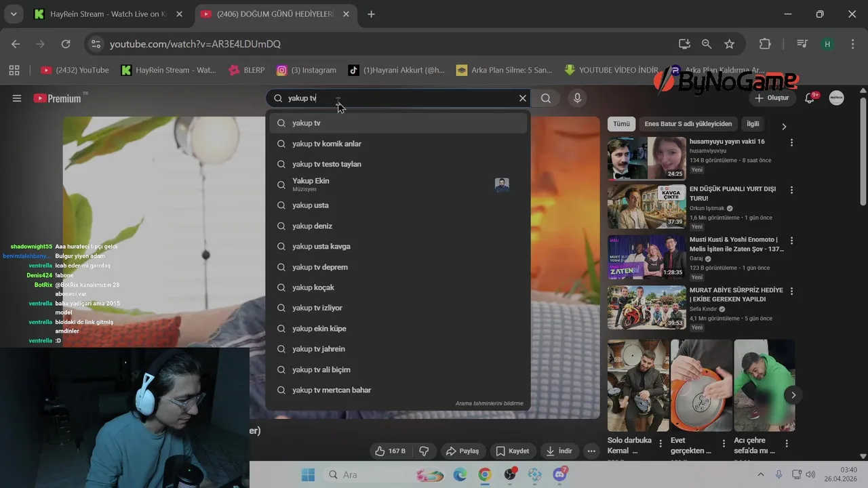The height and width of the screenshot is (488, 868).
Task: Open options for 'EN DÜŞÜK PUANLI YURT DIŞI TURU'
Action: [791, 190]
